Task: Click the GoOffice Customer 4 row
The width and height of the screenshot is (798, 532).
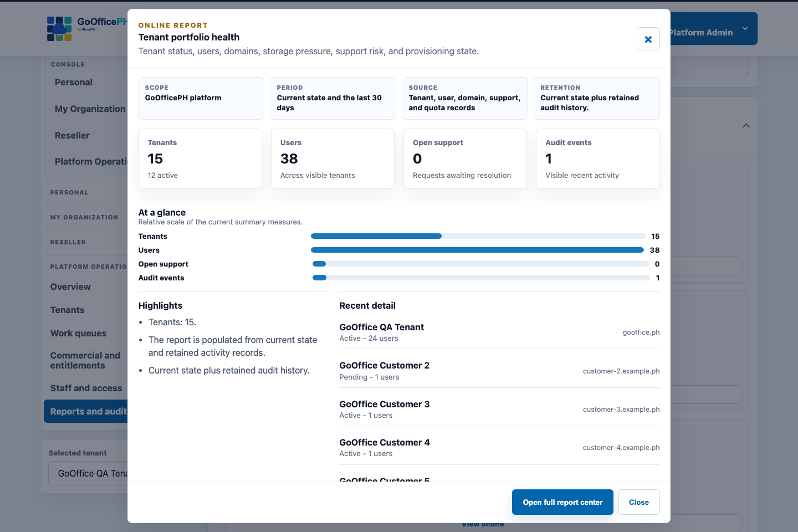Action: tap(499, 448)
